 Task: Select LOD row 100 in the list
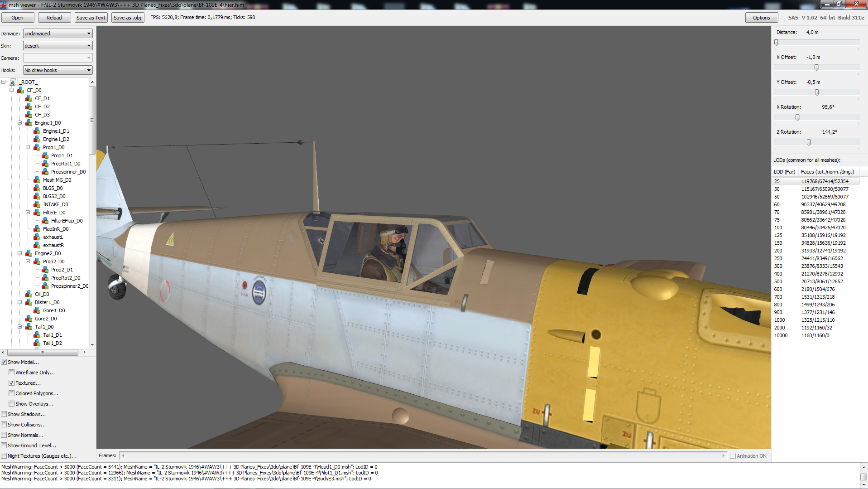[815, 228]
